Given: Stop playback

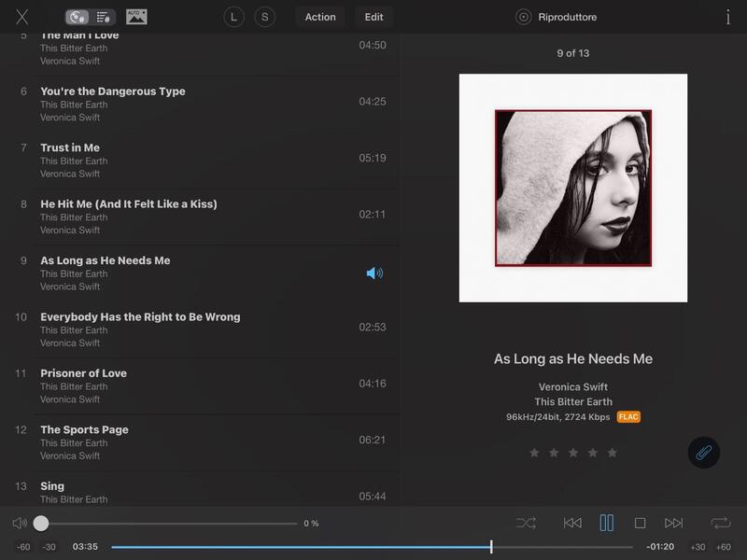Looking at the screenshot, I should (640, 524).
